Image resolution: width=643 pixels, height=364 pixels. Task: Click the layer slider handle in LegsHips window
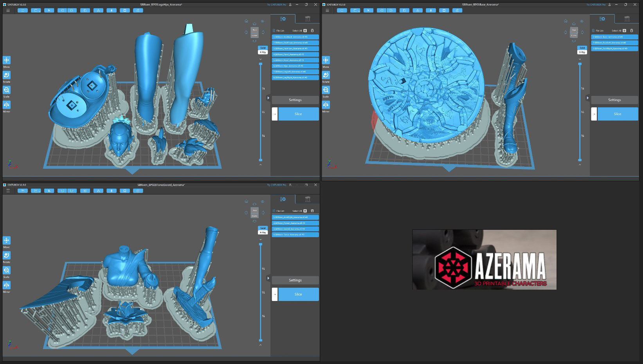click(x=261, y=64)
